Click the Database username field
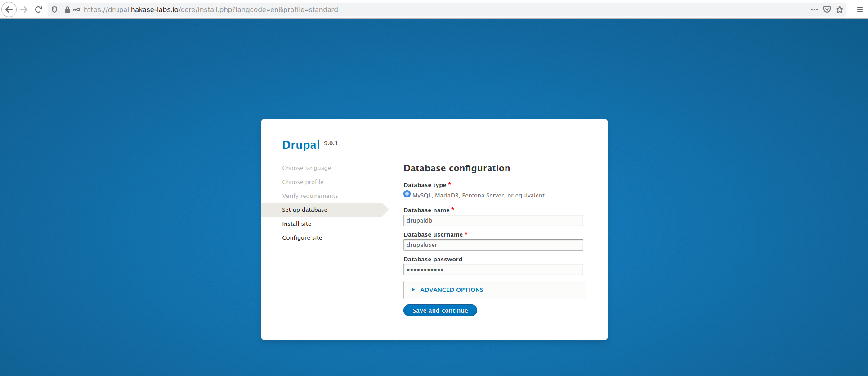This screenshot has height=376, width=868. point(493,245)
